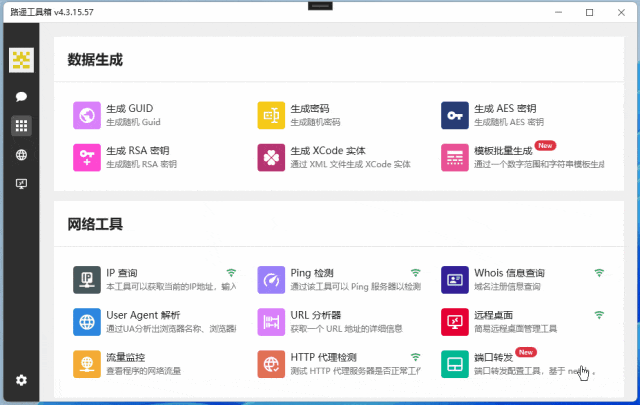Viewport: 640px width, 405px height.
Task: Open the 流量监控 orange icon
Action: tap(87, 364)
